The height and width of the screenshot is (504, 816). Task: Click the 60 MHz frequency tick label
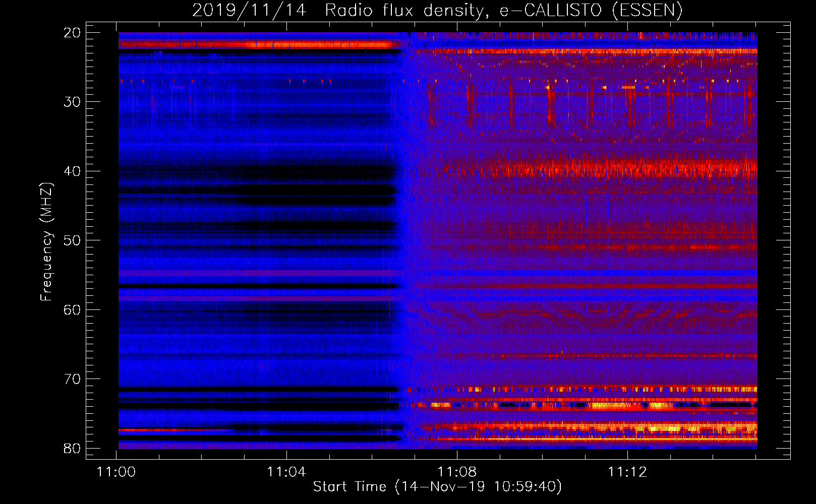pyautogui.click(x=73, y=310)
